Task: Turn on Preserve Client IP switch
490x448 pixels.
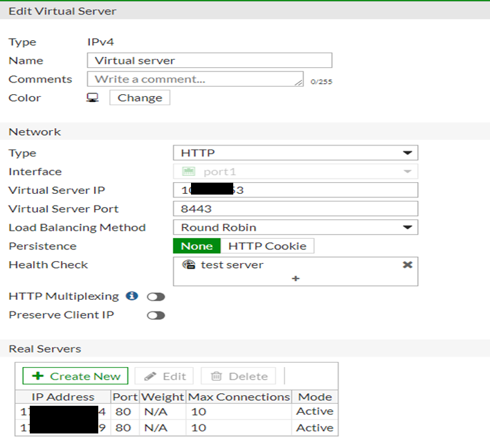Action: [156, 315]
